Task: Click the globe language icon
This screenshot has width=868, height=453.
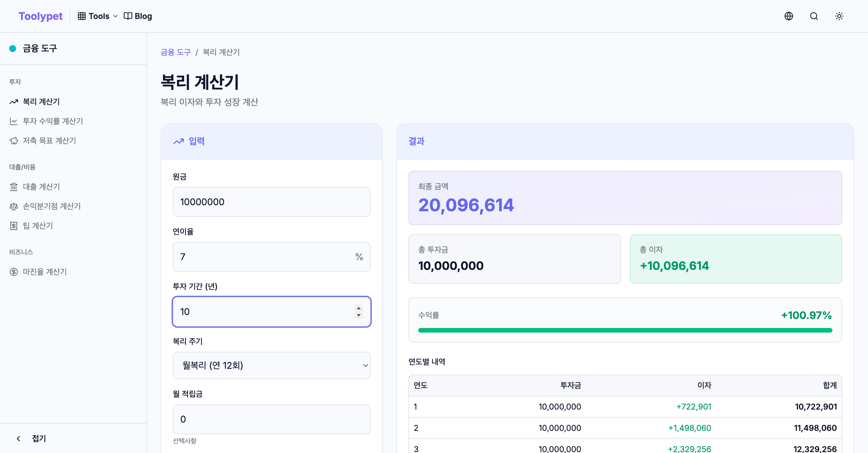Action: 788,16
